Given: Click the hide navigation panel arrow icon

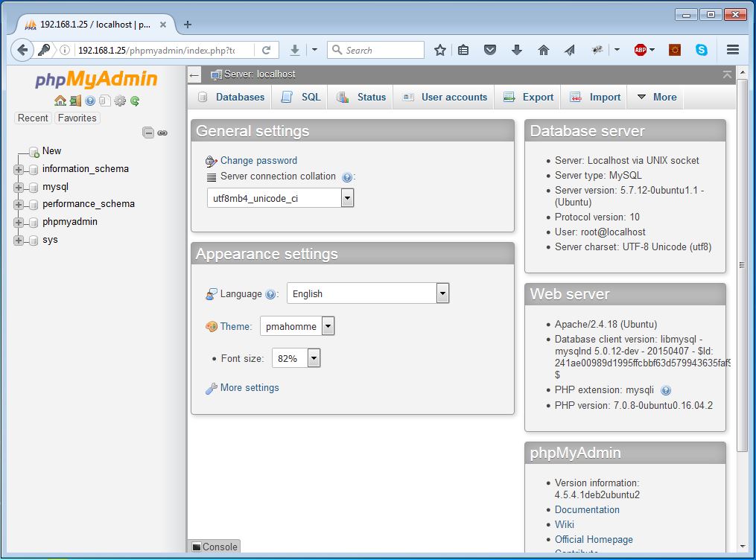Looking at the screenshot, I should click(x=194, y=74).
